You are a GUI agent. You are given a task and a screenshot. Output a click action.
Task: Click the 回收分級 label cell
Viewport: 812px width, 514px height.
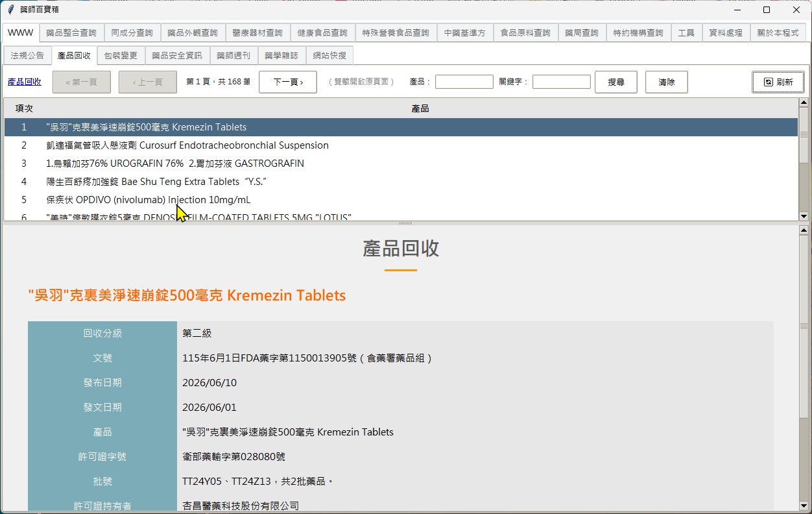click(102, 334)
